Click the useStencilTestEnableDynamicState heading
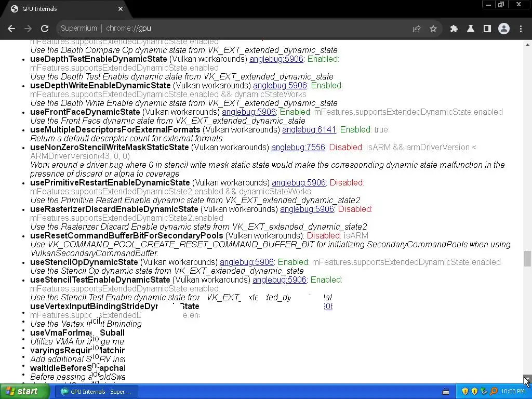This screenshot has height=399, width=532. pyautogui.click(x=100, y=280)
